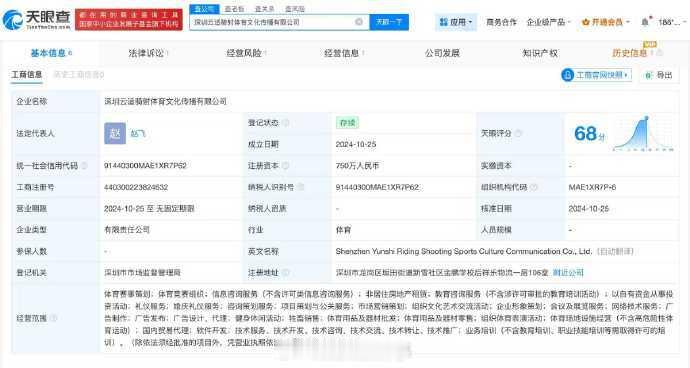690x368 pixels.
Task: Click the organization code MAE1XR7P-6
Action: point(592,187)
